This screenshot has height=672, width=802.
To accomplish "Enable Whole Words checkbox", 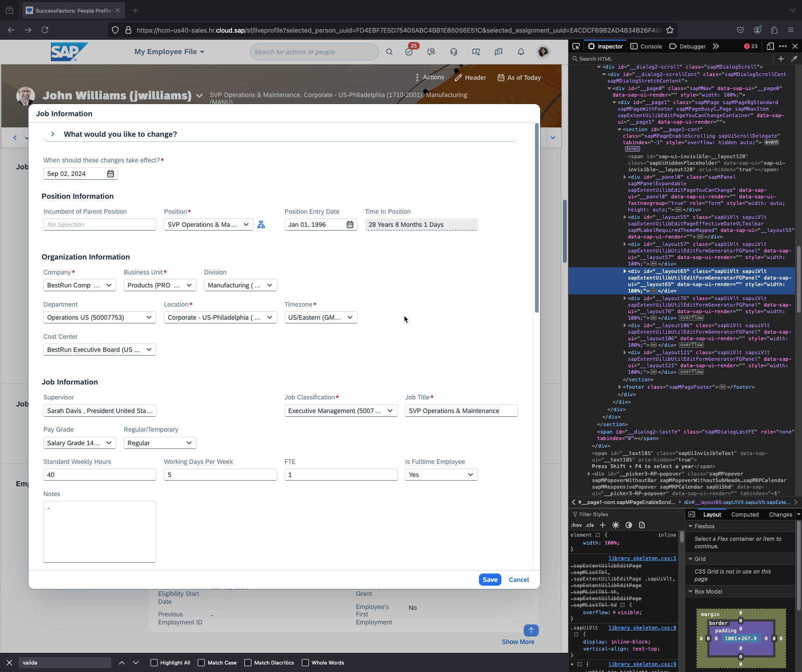I will [305, 663].
